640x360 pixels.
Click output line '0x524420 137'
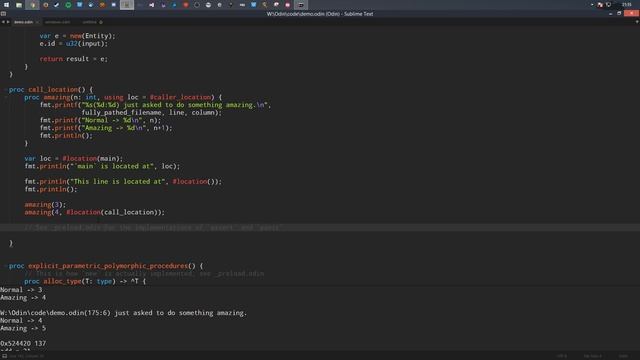point(23,344)
